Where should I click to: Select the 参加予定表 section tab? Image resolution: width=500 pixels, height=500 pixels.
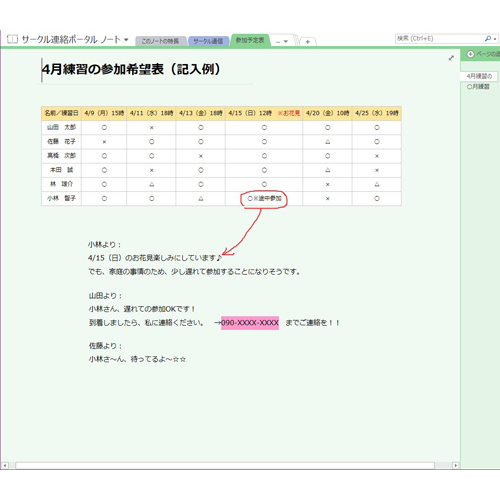(x=250, y=40)
